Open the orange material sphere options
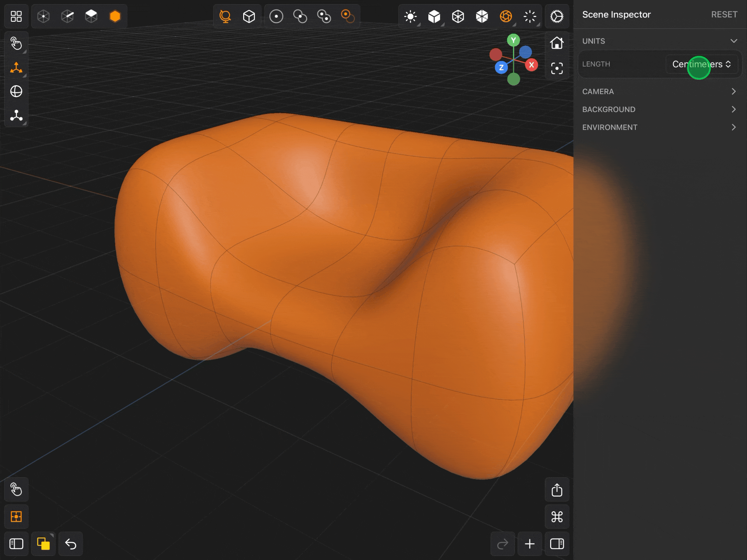The width and height of the screenshot is (747, 560). click(x=506, y=16)
